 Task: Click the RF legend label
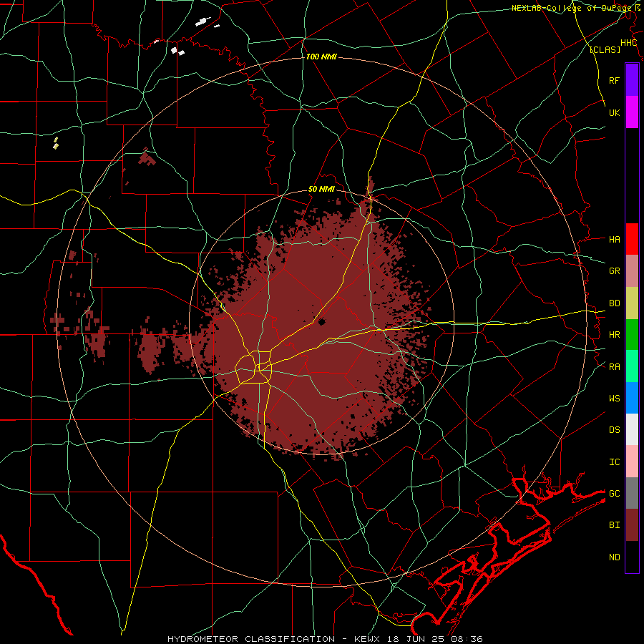[614, 80]
